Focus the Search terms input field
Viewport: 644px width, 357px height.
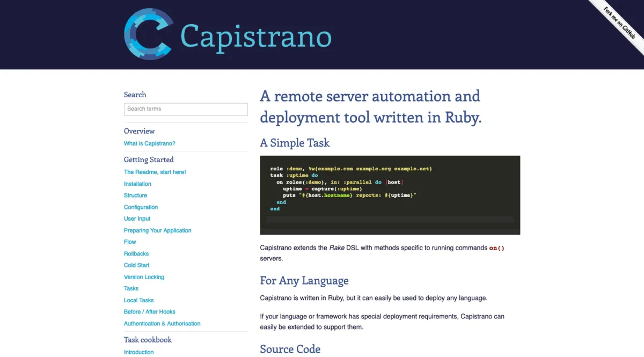186,109
